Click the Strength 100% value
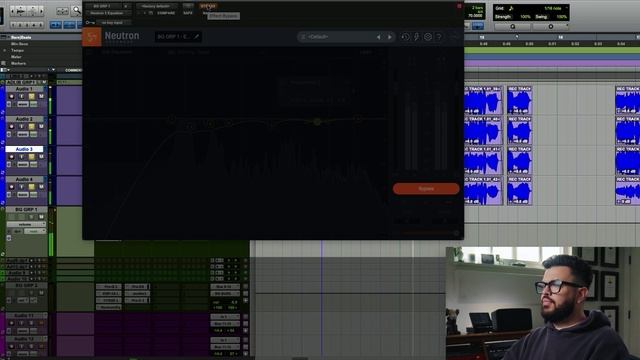The height and width of the screenshot is (360, 640). pyautogui.click(x=525, y=17)
